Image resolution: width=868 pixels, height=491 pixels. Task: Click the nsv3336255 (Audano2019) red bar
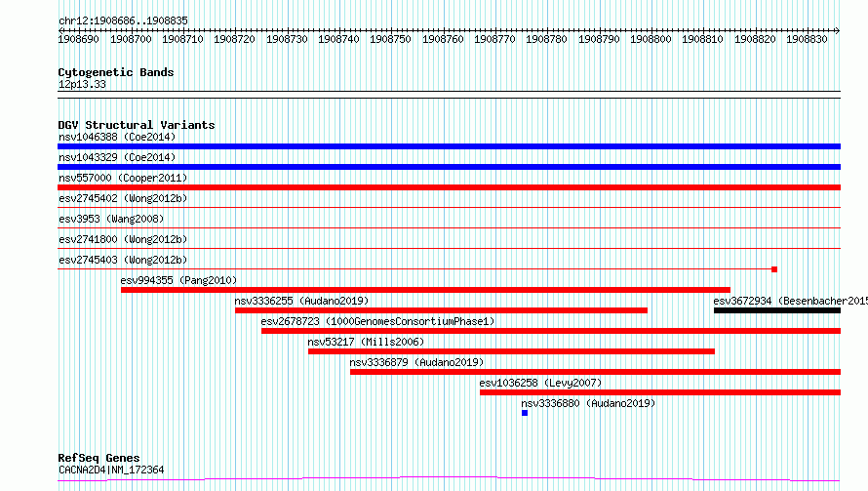[441, 310]
